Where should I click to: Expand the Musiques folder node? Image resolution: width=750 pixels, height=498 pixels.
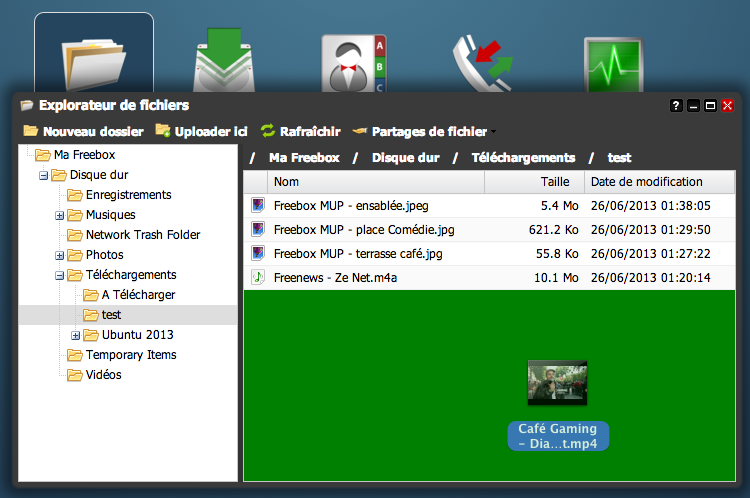[59, 216]
